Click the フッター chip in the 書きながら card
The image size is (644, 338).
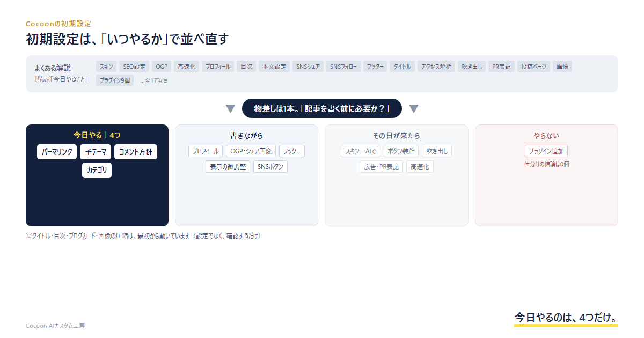click(292, 151)
